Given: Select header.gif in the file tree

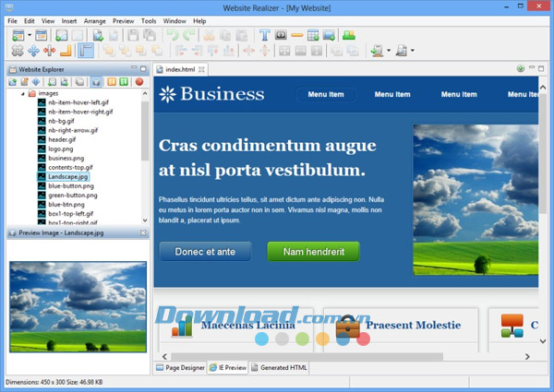Looking at the screenshot, I should tap(62, 139).
